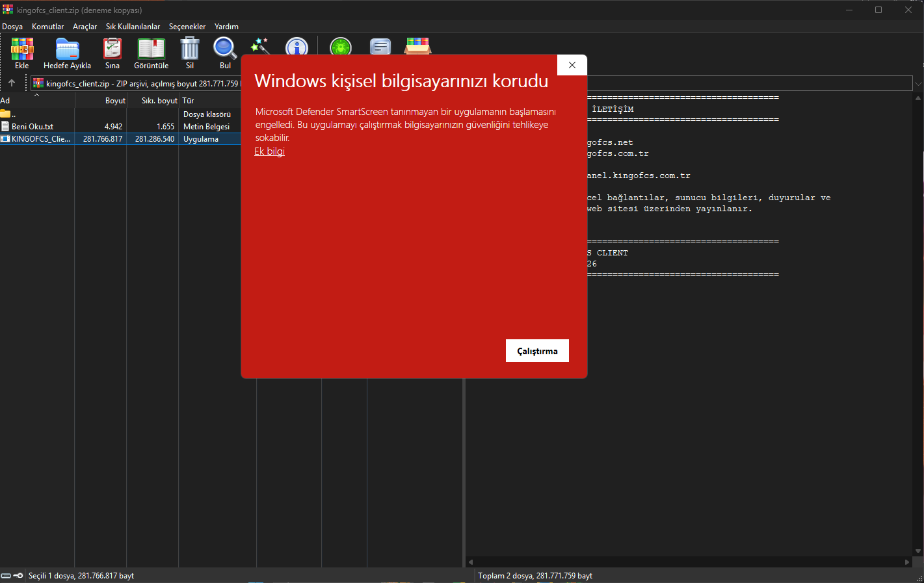Click the drive icon in status bar
Image resolution: width=924 pixels, height=583 pixels.
[x=6, y=576]
